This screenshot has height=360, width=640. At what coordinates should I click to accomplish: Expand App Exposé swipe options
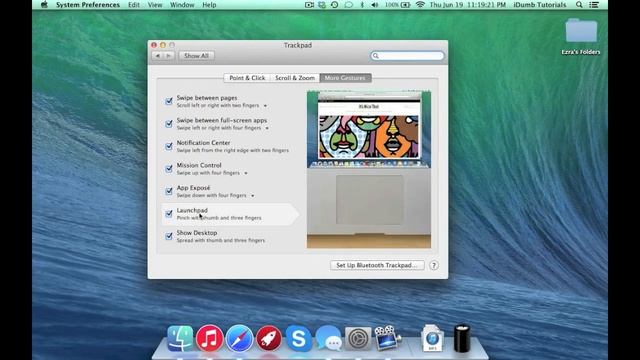click(253, 196)
